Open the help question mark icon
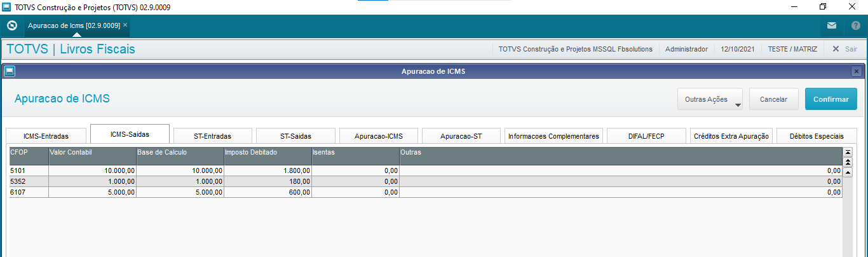 [x=855, y=25]
